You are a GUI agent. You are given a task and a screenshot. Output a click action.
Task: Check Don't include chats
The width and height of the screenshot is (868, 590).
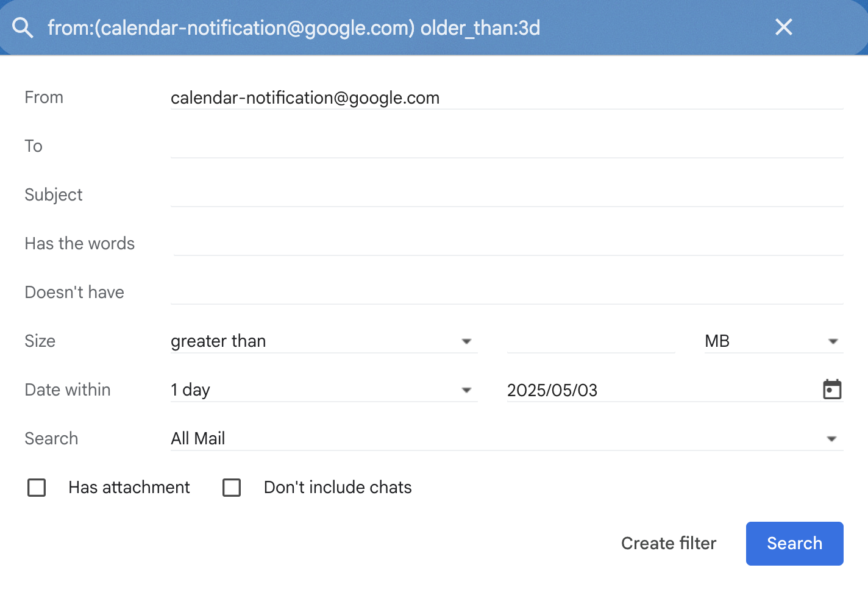pyautogui.click(x=232, y=488)
